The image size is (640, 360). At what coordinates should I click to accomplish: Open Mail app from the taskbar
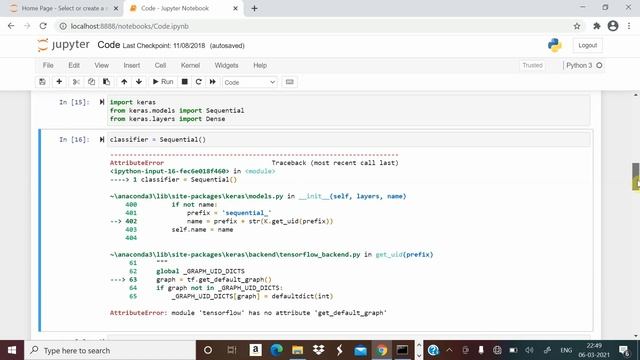point(361,350)
